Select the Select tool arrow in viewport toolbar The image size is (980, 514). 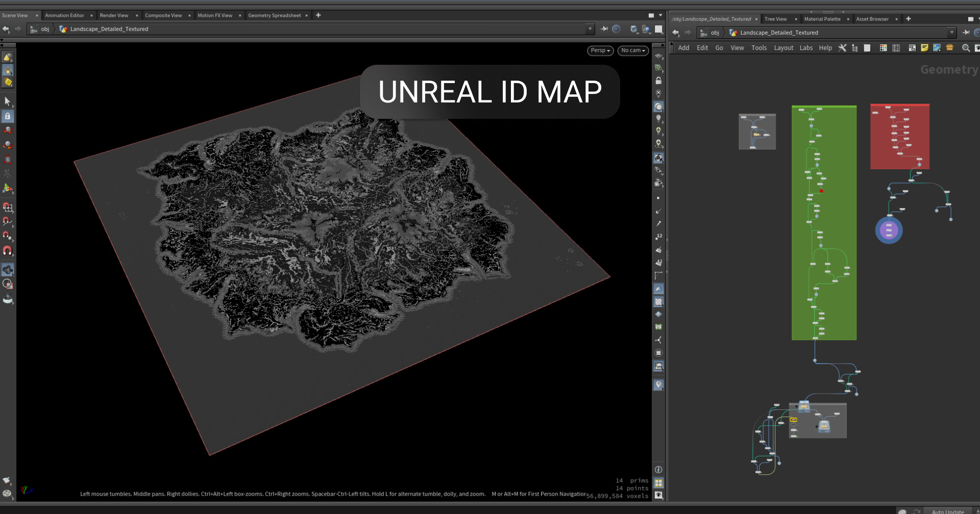pos(8,101)
